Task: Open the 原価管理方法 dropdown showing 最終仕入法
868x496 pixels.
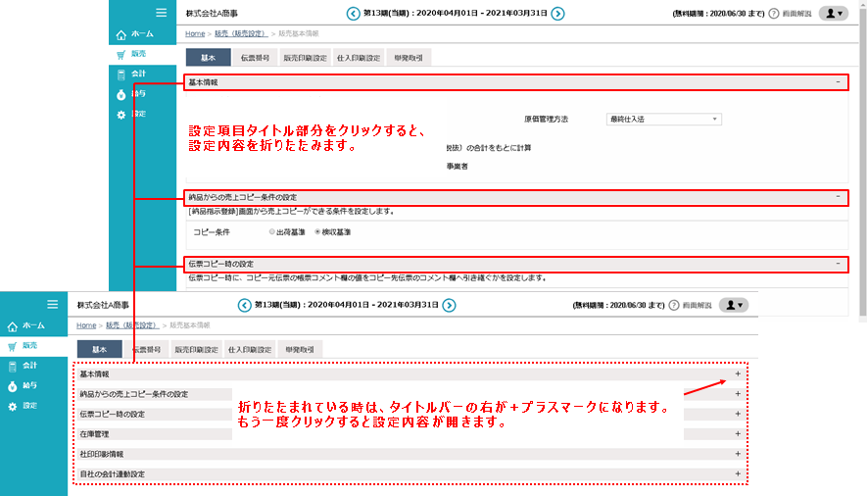Action: [663, 120]
